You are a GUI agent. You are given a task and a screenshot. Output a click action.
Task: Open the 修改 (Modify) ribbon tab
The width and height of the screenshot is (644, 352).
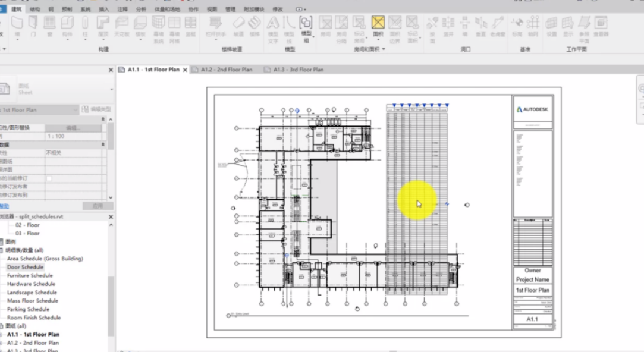[278, 9]
